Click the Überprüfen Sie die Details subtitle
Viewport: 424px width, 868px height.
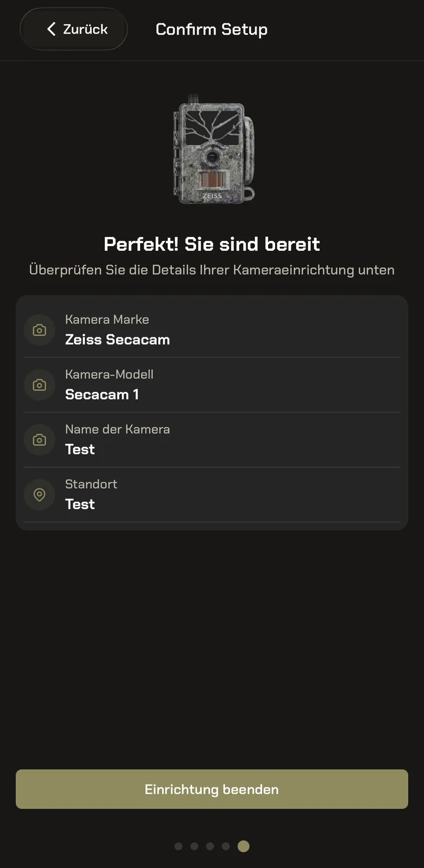[x=212, y=270]
